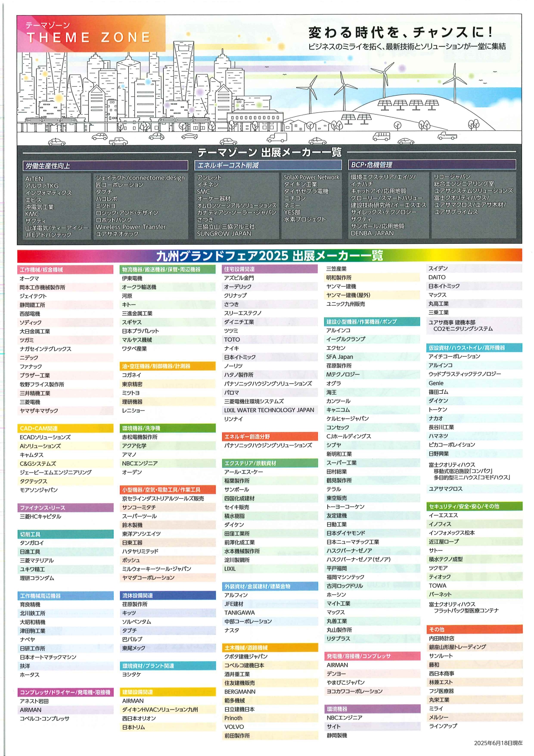Click the "レニショー" row
This screenshot has width=534, height=756.
pos(168,411)
